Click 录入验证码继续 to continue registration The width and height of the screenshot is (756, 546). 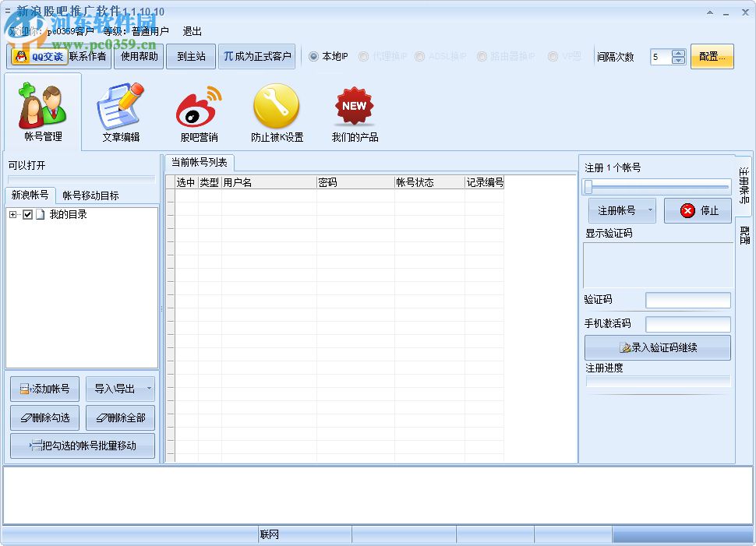(657, 347)
